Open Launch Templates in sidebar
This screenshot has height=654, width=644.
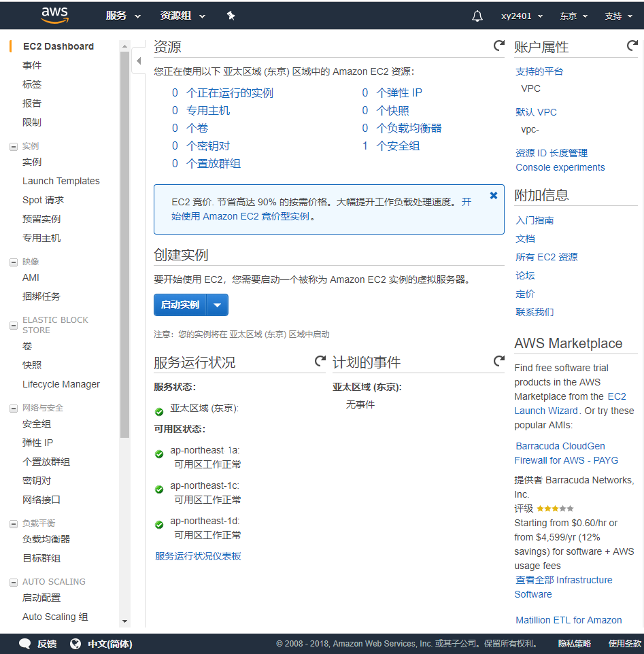tap(61, 181)
